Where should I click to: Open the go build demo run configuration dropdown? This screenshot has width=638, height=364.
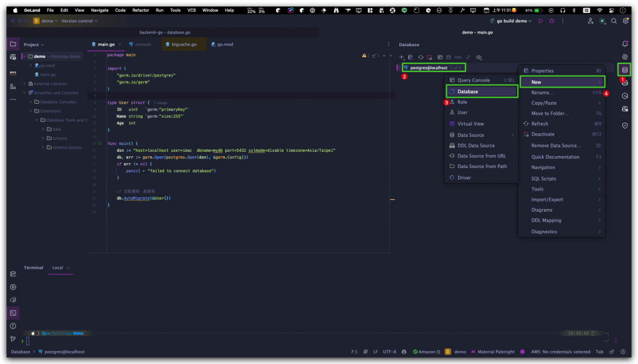[x=511, y=21]
